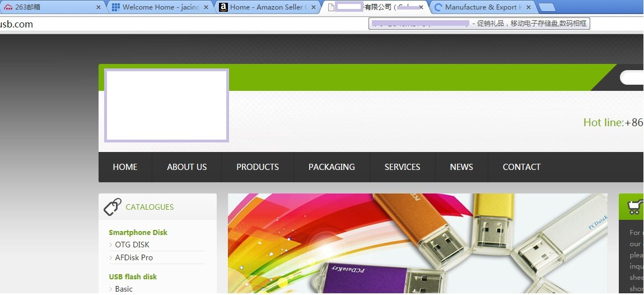The height and width of the screenshot is (295, 644).
Task: Close the Welcome Home tab
Action: pos(206,7)
